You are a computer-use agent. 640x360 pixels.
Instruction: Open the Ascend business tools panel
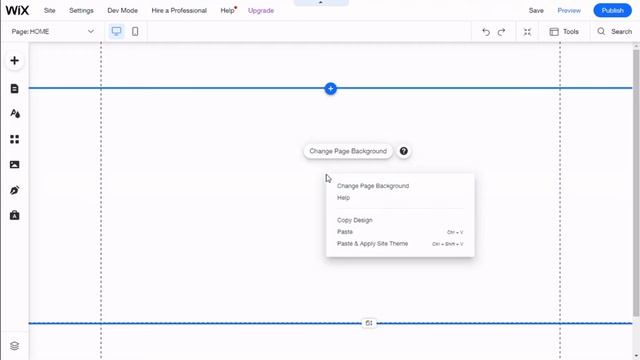coord(15,216)
